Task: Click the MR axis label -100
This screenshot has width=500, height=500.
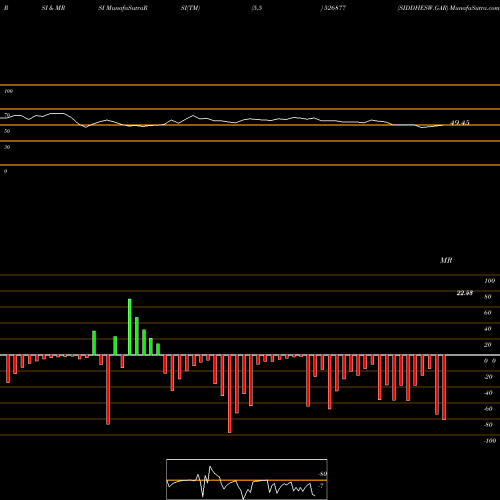Action: (490, 441)
